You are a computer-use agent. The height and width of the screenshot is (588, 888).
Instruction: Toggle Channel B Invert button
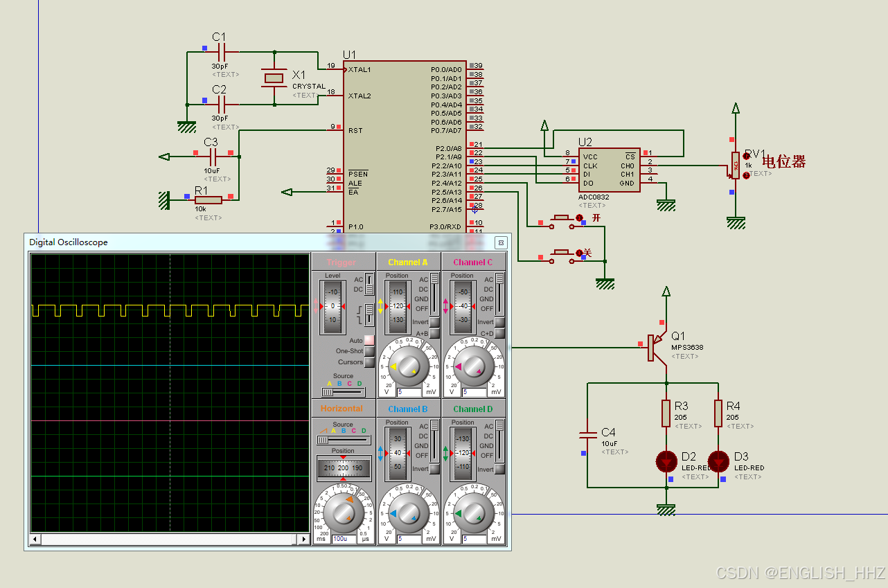click(434, 469)
